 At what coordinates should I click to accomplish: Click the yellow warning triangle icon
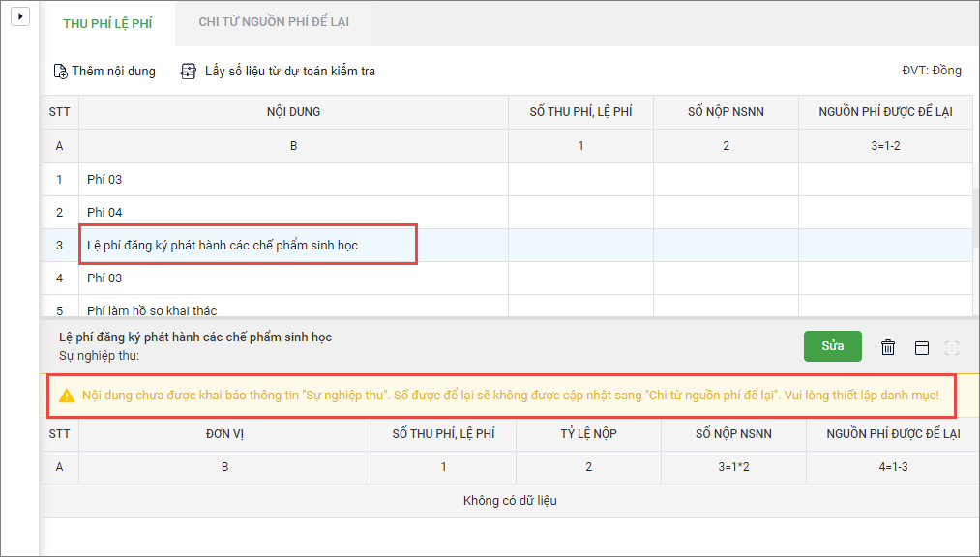click(x=67, y=396)
